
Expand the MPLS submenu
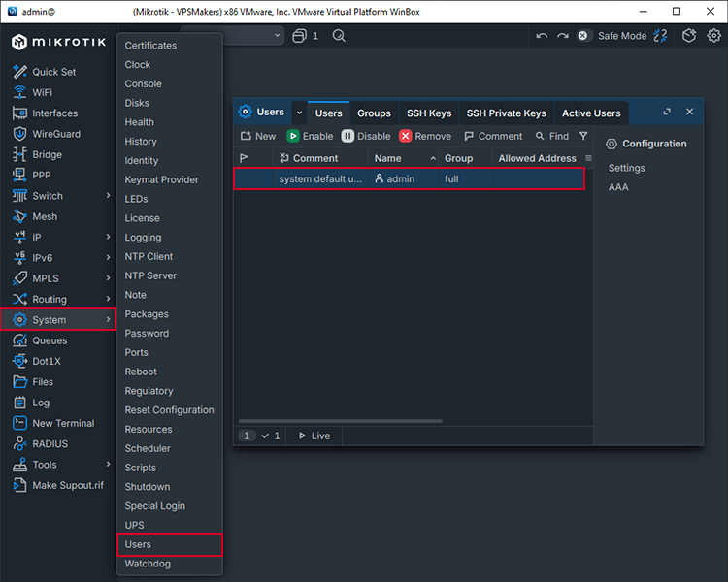pyautogui.click(x=108, y=278)
